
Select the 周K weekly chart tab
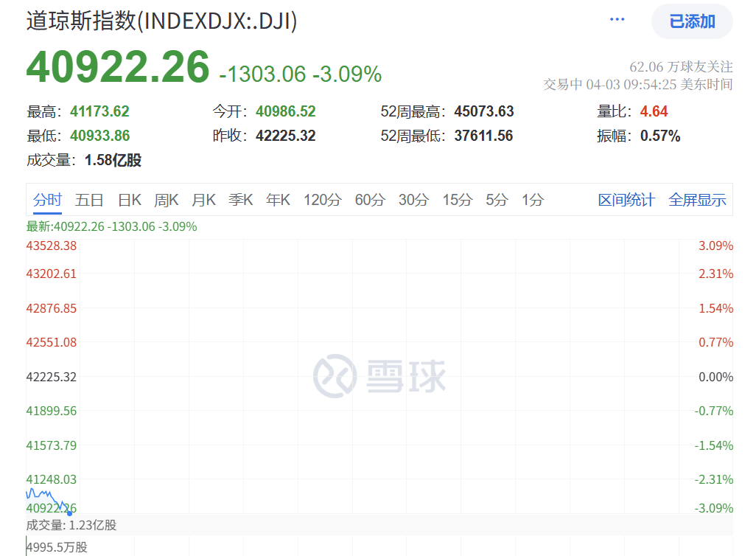click(167, 199)
